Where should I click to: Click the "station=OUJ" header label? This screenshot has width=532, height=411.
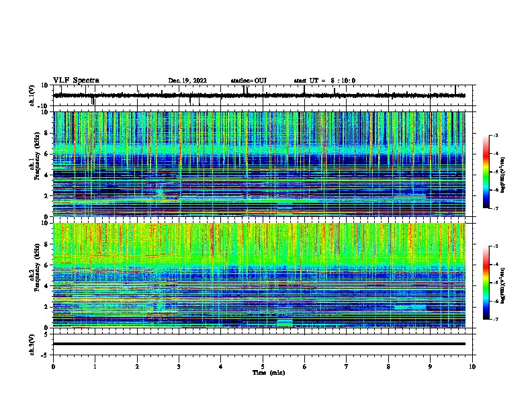coord(249,81)
